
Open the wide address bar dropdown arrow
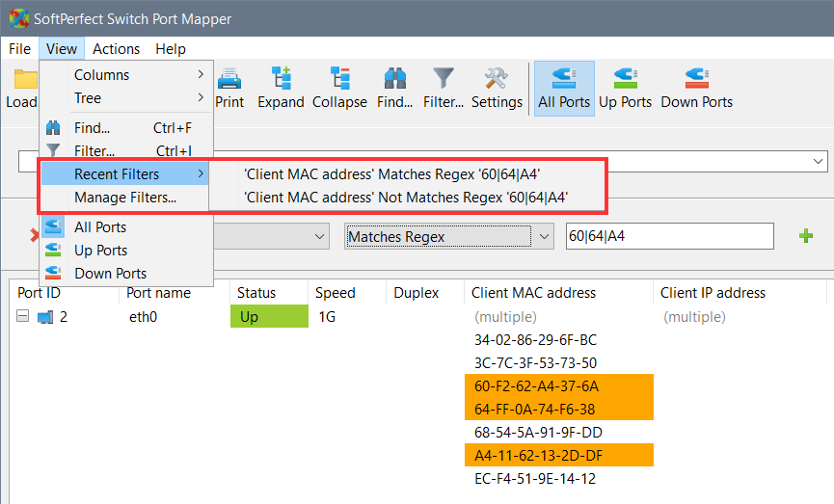click(x=818, y=161)
